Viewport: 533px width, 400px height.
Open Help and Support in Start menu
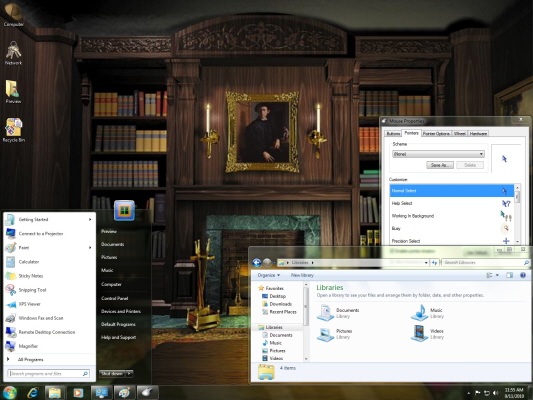[118, 337]
